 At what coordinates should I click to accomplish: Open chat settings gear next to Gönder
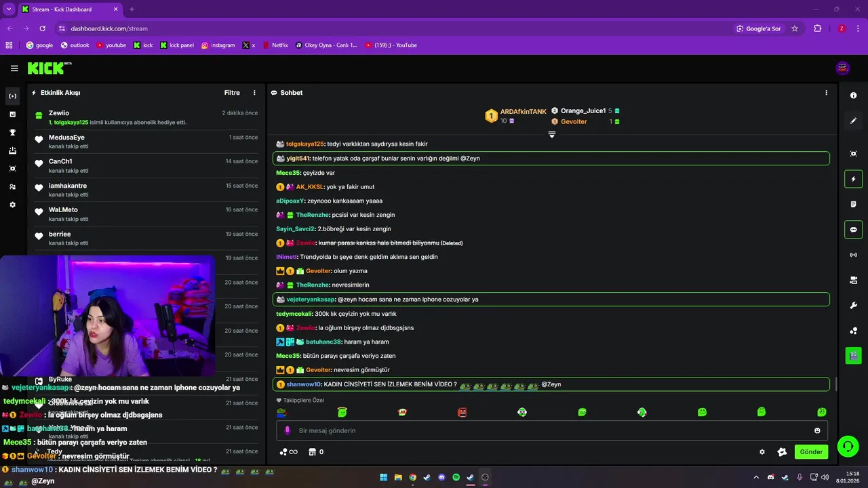pos(762,452)
